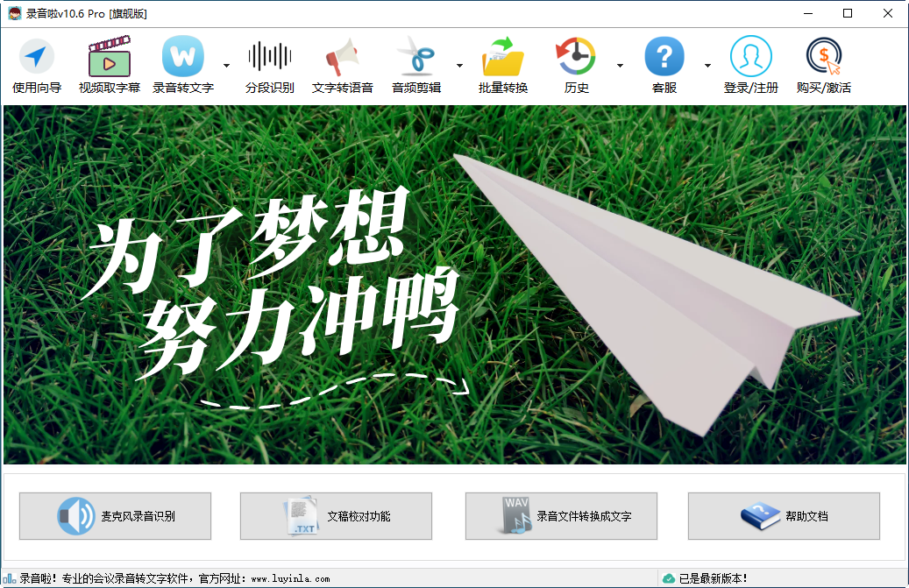This screenshot has height=588, width=909.
Task: Start 麦克风录音识别 microphone recognition button
Action: [x=116, y=516]
